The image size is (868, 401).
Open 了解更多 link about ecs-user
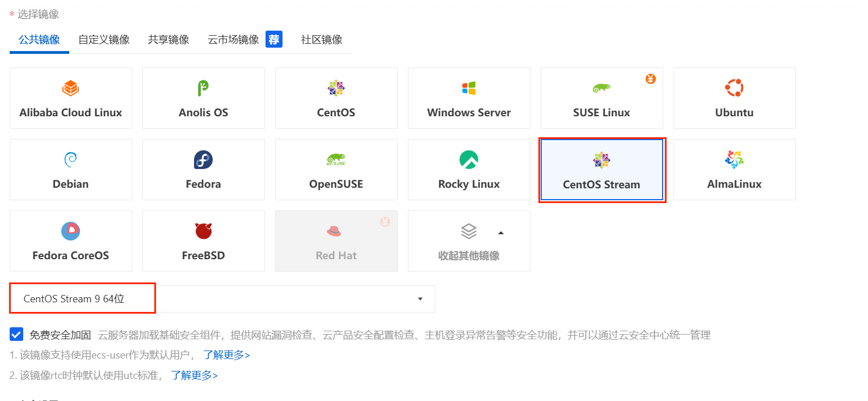click(226, 355)
